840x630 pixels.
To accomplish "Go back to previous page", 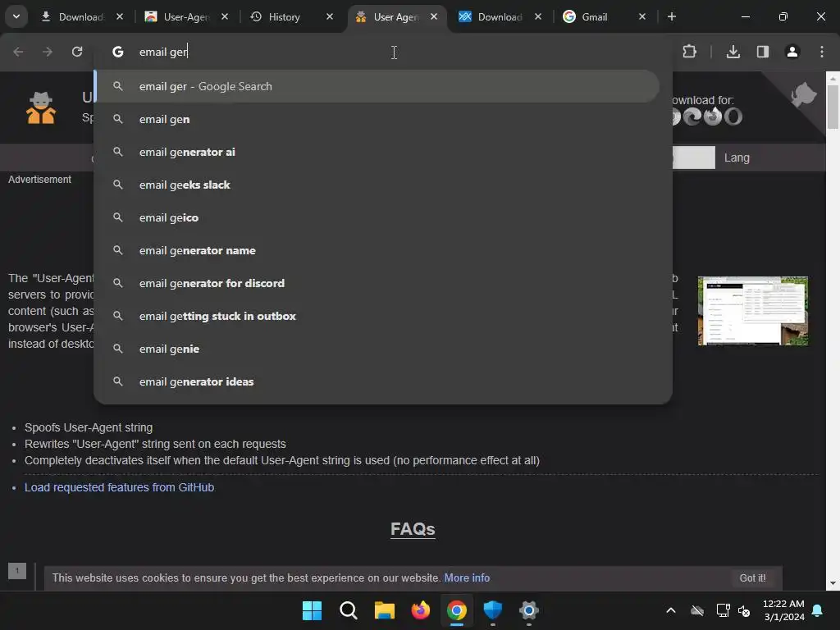I will pos(18,52).
